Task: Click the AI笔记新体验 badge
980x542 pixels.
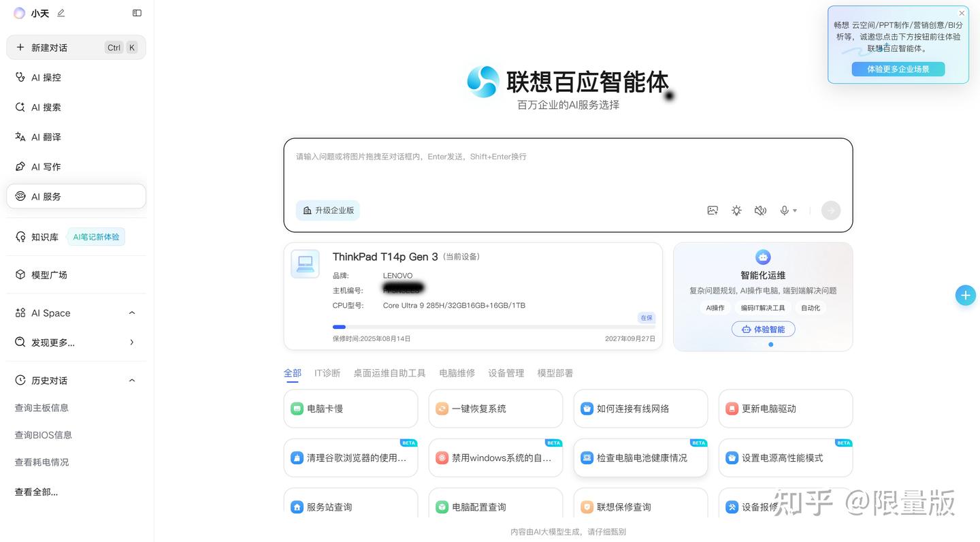Action: click(x=96, y=237)
